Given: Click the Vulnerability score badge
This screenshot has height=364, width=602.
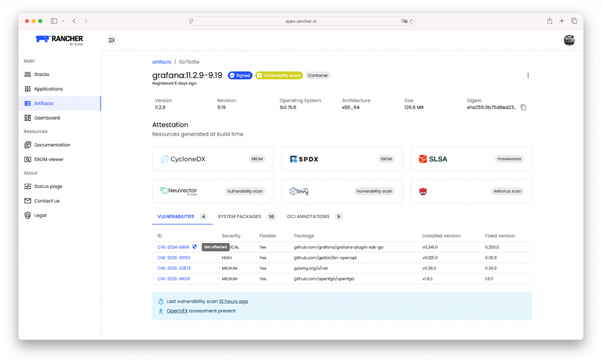Looking at the screenshot, I should click(279, 76).
